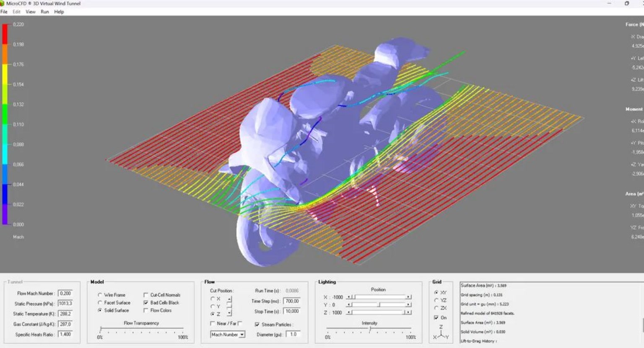Click the Gas Constant value field
Image resolution: width=644 pixels, height=348 pixels.
click(65, 324)
